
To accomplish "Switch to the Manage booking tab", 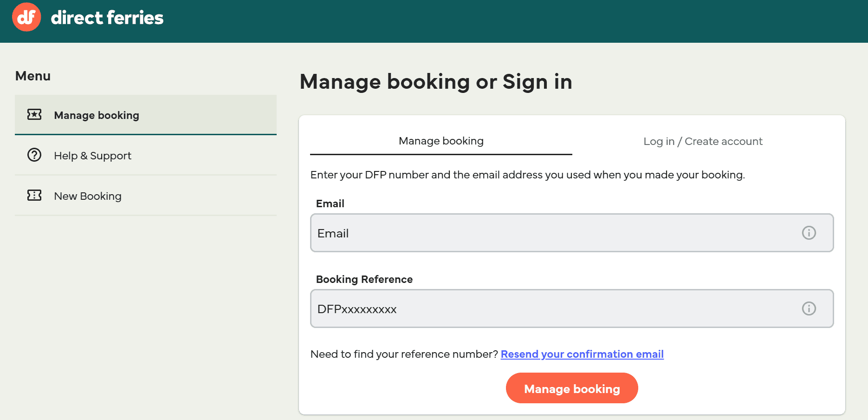I will click(441, 141).
